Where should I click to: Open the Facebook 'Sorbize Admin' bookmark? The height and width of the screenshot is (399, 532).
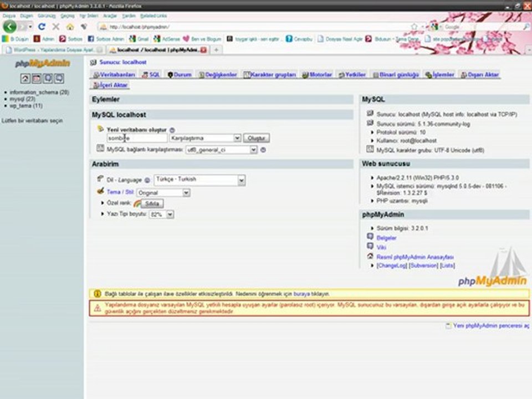106,39
